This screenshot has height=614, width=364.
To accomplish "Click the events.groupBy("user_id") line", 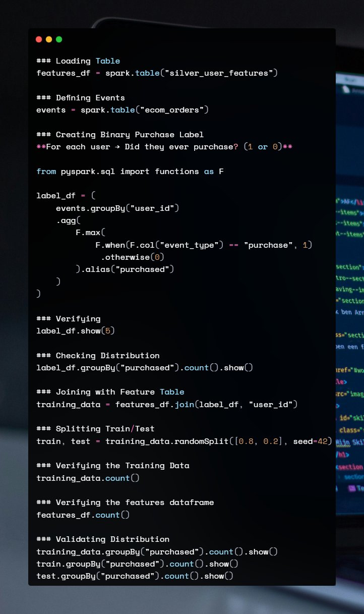I will tap(117, 208).
